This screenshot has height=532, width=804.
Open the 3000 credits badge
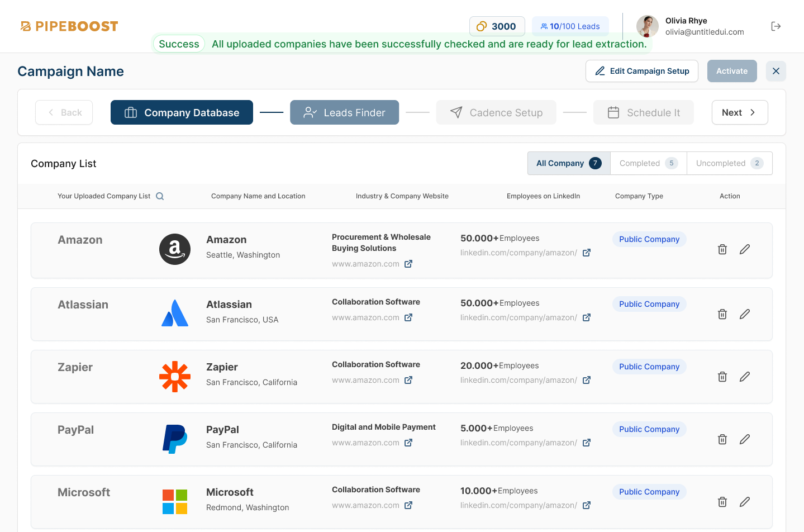[497, 26]
